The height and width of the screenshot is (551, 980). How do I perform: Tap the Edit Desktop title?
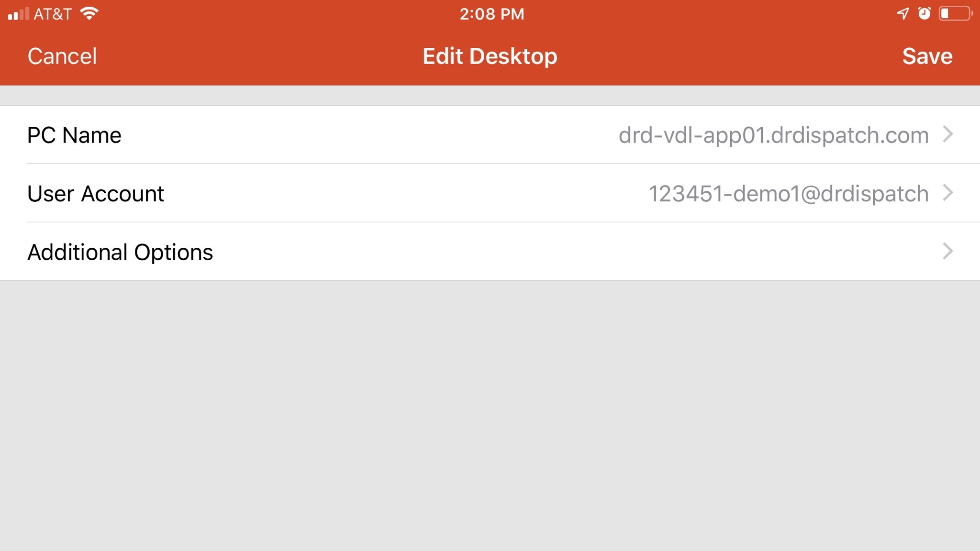click(490, 56)
